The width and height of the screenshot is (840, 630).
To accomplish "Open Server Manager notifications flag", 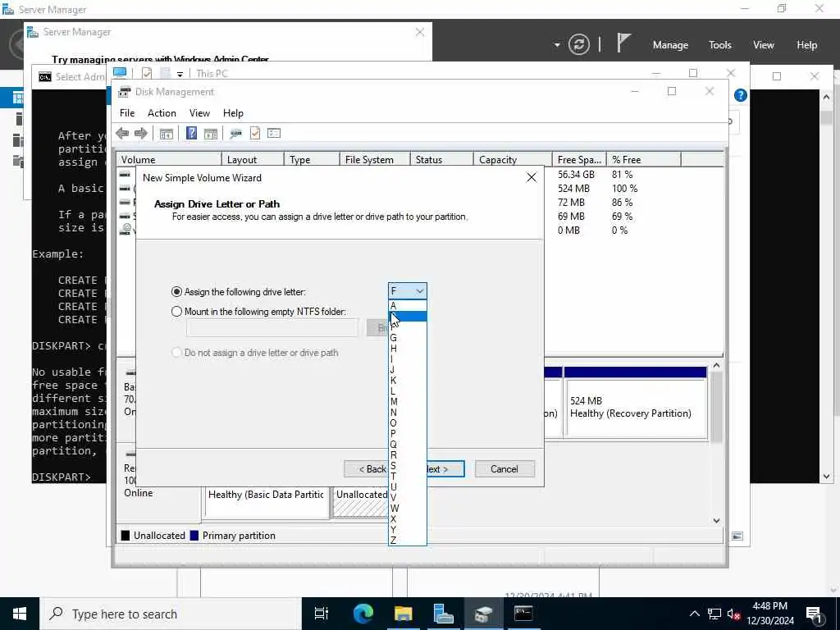I will pos(623,43).
